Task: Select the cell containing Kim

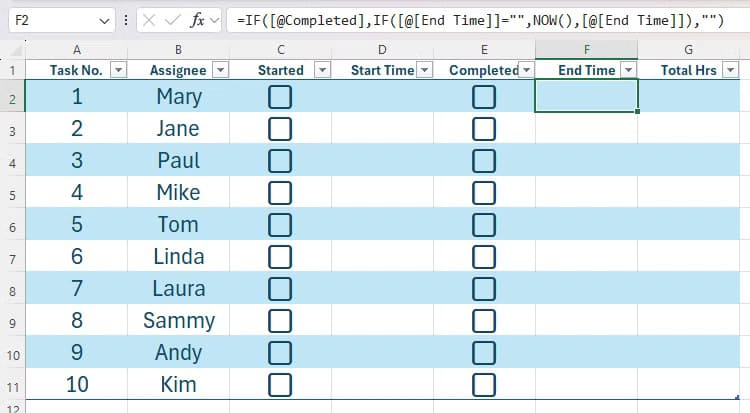Action: tap(178, 385)
